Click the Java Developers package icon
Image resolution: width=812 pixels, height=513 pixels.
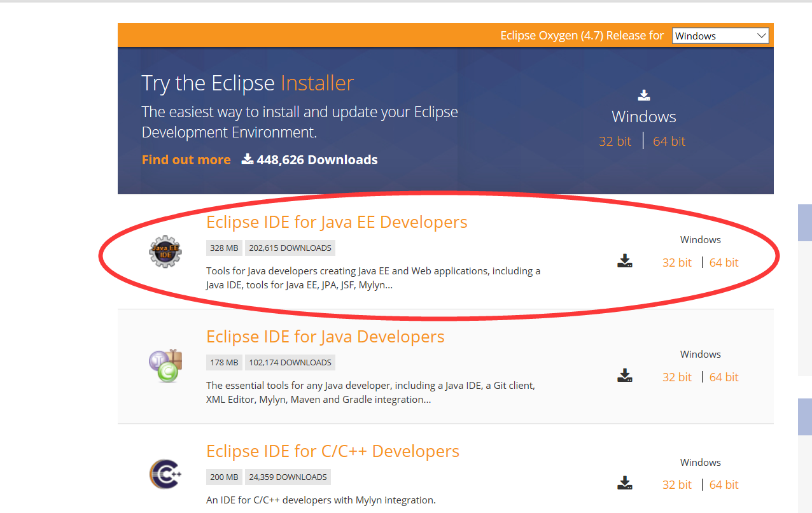coord(165,366)
